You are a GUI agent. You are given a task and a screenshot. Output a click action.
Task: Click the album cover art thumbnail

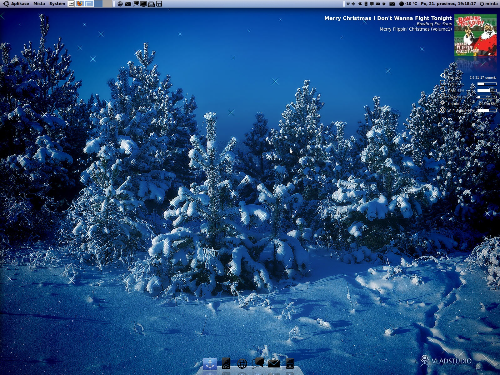coord(475,35)
